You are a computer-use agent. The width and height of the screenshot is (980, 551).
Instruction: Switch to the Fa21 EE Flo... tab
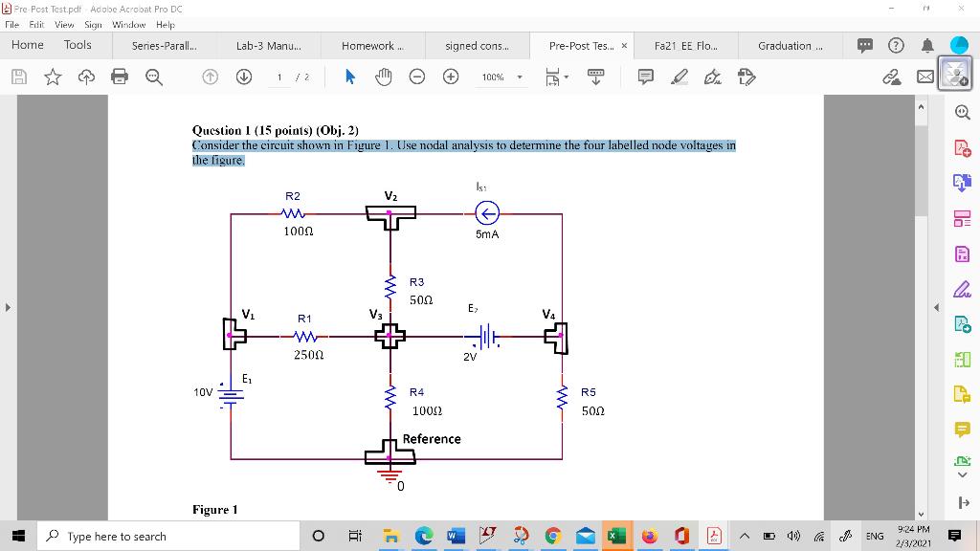pos(685,46)
